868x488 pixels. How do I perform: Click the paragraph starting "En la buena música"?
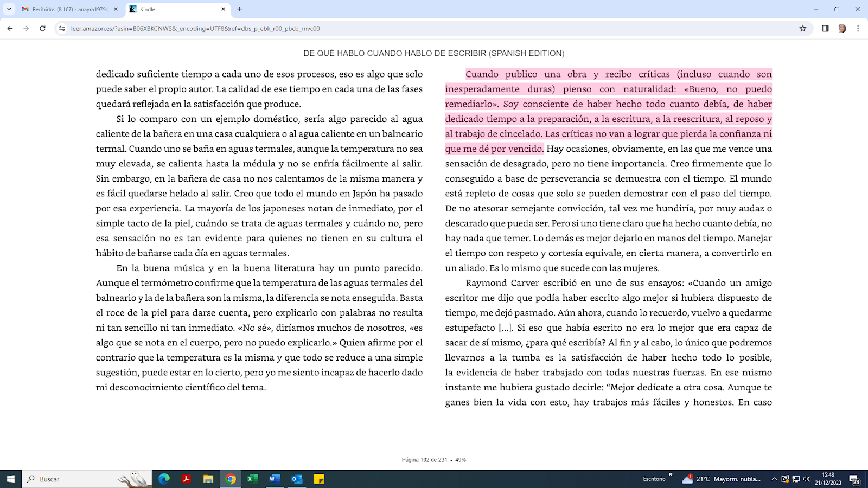259,328
